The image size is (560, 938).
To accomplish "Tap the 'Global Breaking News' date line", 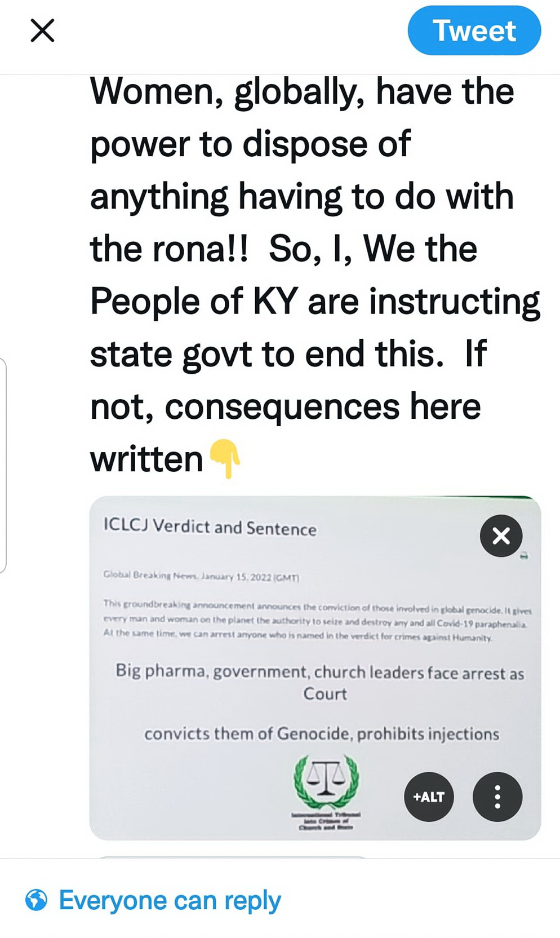I will click(x=201, y=576).
